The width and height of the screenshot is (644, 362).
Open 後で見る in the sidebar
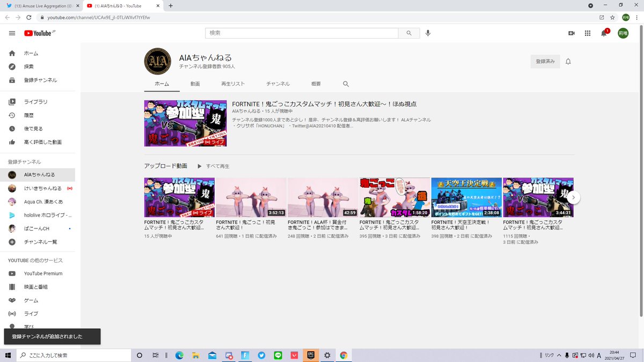pyautogui.click(x=38, y=129)
